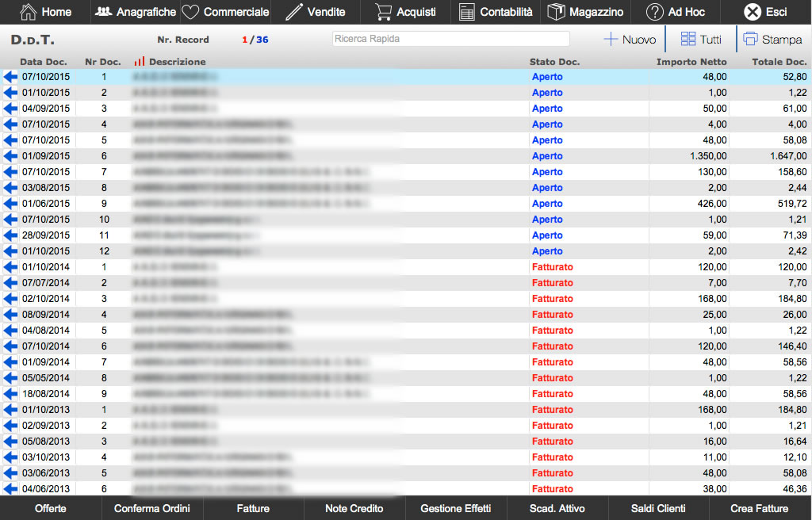Switch to Note Credito bottom tab
812x520 pixels.
pyautogui.click(x=354, y=509)
